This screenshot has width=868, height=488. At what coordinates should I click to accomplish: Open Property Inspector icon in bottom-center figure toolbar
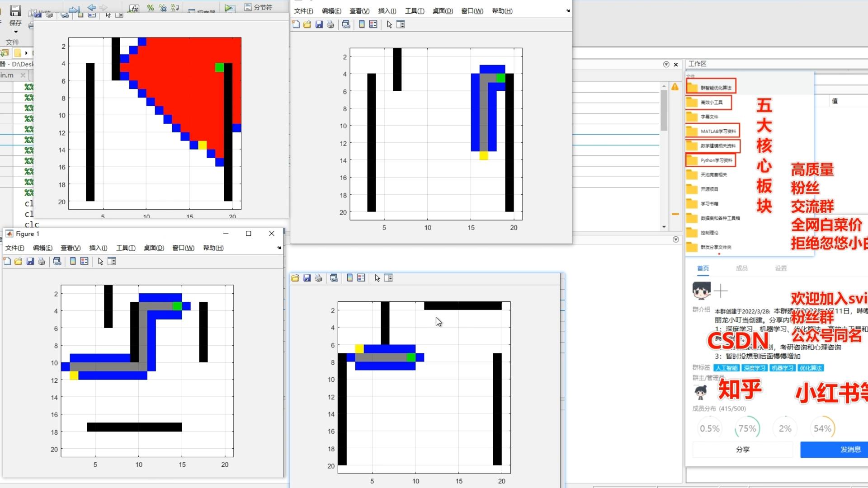[x=388, y=278]
